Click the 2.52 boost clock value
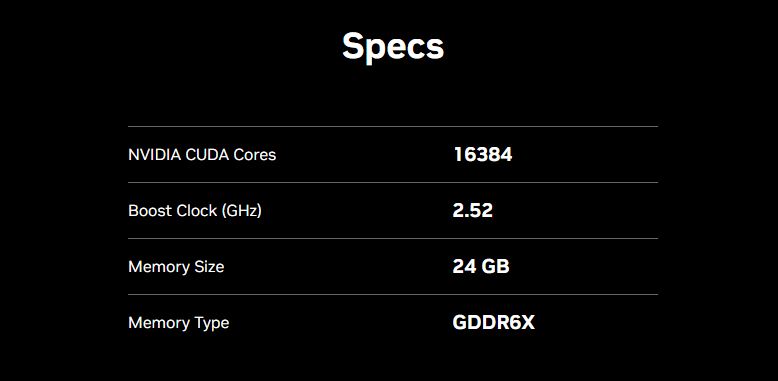 [x=472, y=211]
